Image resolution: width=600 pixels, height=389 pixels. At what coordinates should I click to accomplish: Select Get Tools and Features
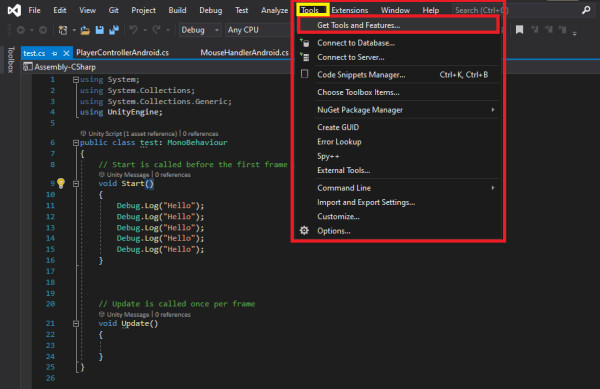(x=398, y=25)
